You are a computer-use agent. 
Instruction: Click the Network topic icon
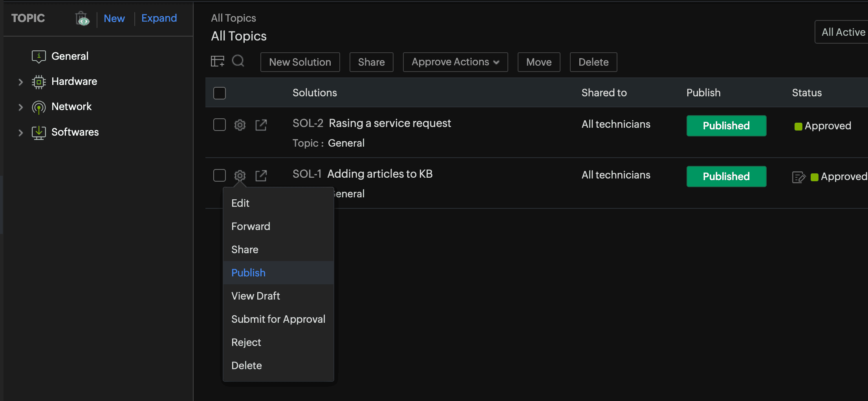point(38,107)
